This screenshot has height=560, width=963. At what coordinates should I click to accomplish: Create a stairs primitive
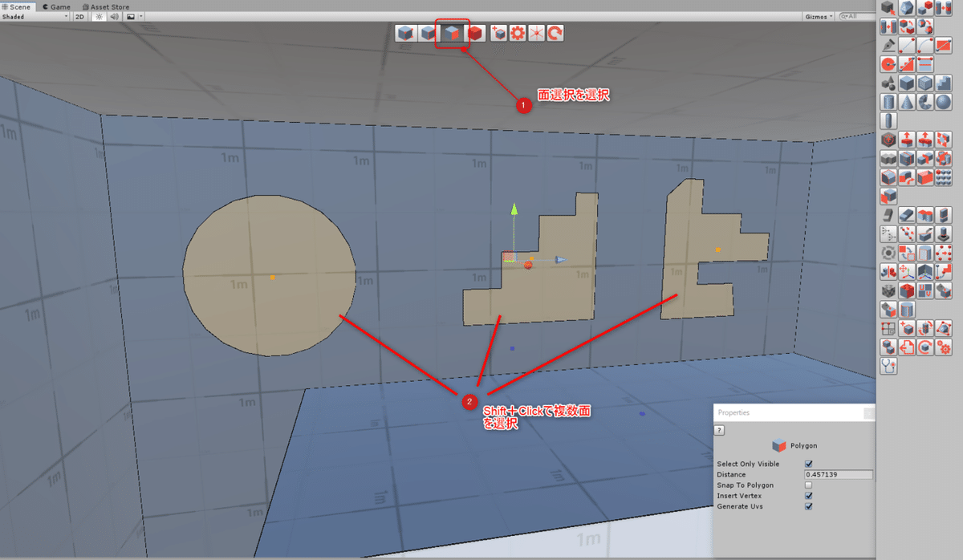[x=944, y=83]
